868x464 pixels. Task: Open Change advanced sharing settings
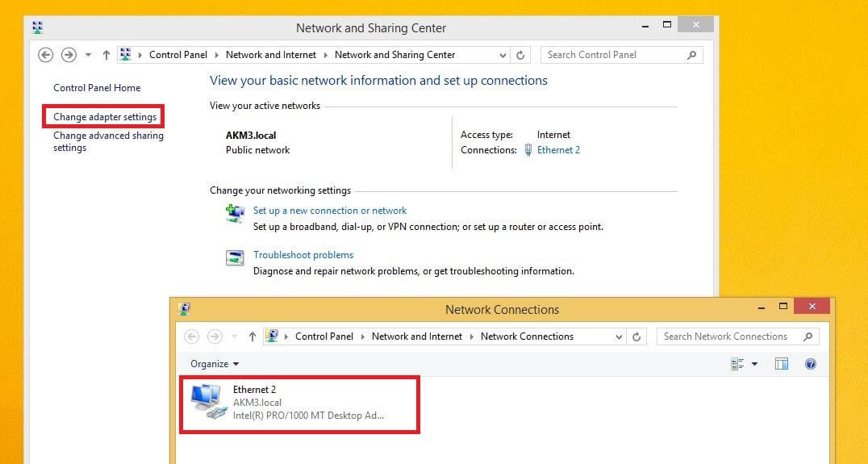point(108,141)
